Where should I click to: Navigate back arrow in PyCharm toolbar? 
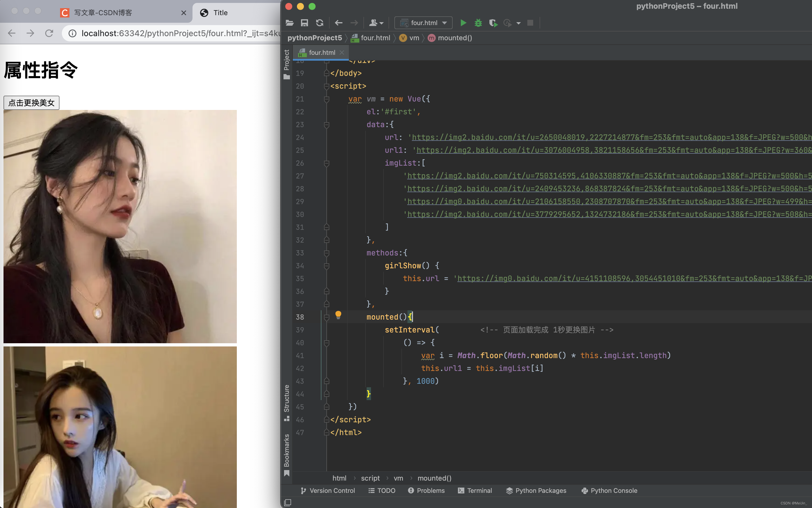(x=339, y=23)
